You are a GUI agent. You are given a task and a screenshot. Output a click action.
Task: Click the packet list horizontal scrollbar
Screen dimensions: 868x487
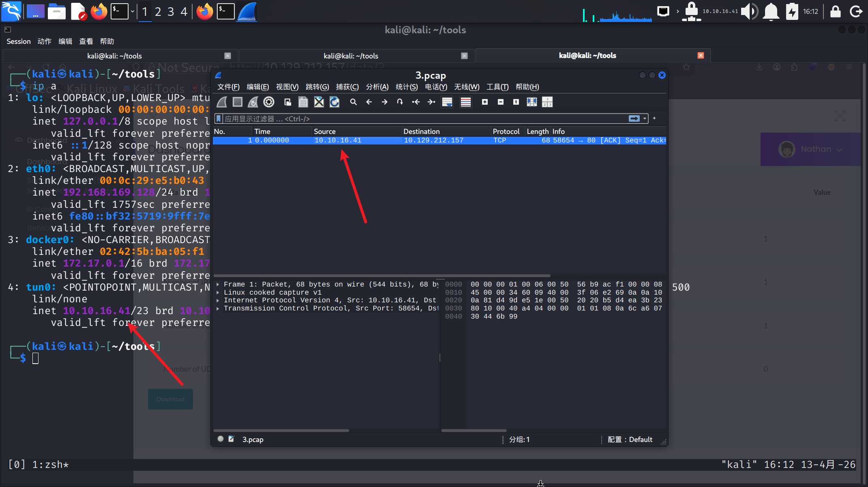pos(381,276)
